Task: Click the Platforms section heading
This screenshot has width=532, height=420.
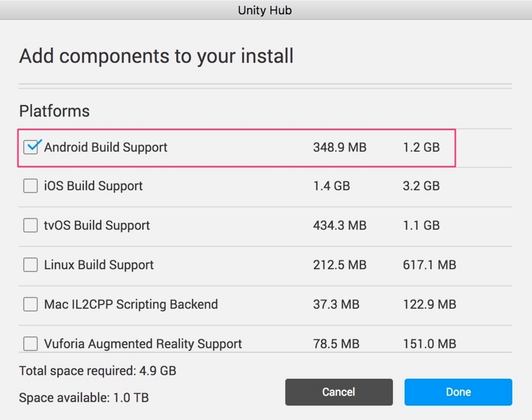Action: click(54, 111)
